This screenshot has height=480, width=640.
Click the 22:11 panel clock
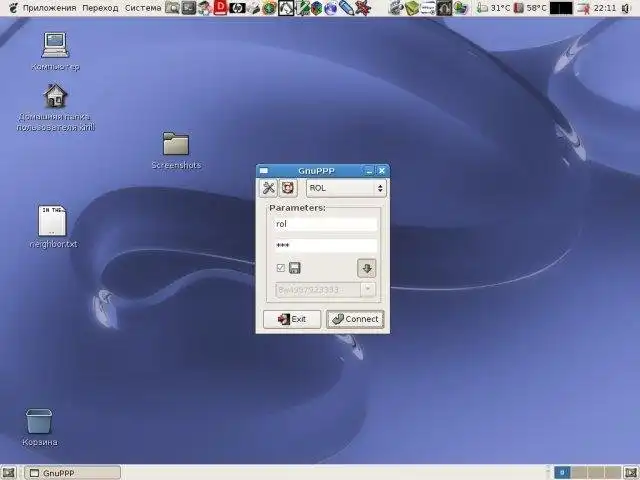pyautogui.click(x=605, y=8)
